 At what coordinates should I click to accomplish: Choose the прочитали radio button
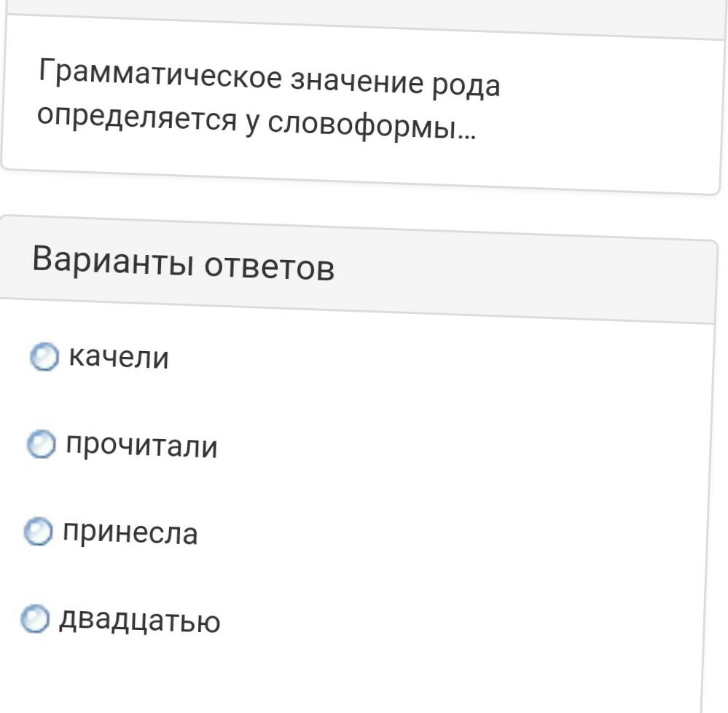(x=42, y=444)
